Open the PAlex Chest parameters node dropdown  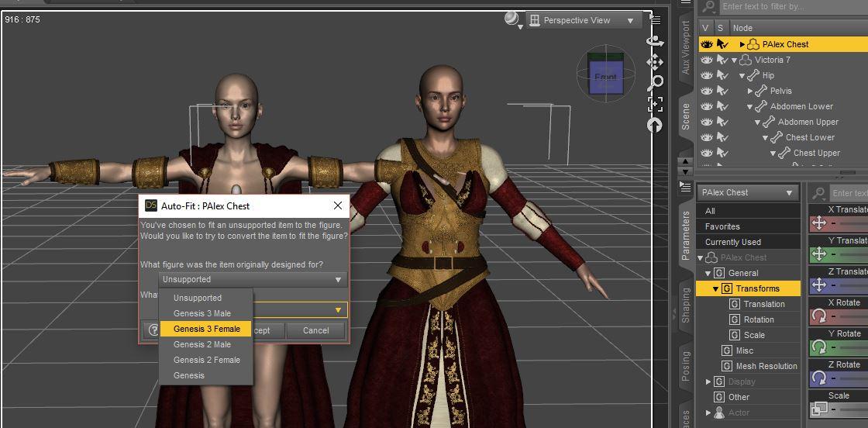(747, 193)
